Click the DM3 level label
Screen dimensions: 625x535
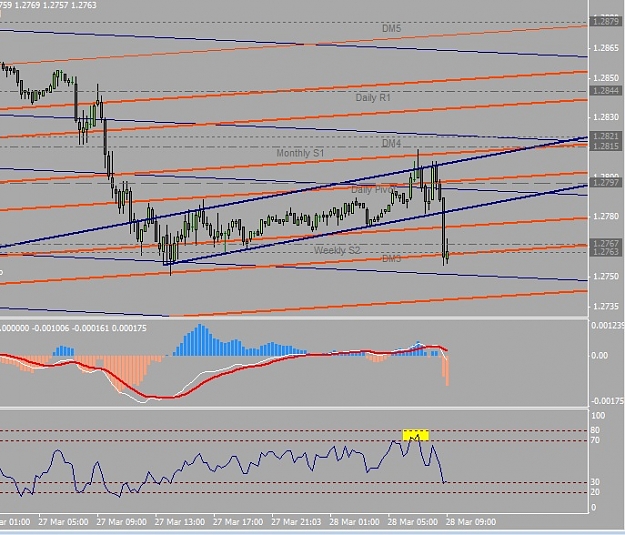tap(391, 259)
